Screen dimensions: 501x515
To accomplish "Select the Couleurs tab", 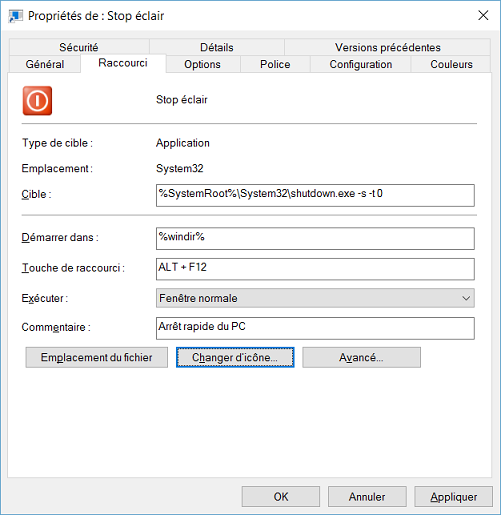I will click(451, 64).
